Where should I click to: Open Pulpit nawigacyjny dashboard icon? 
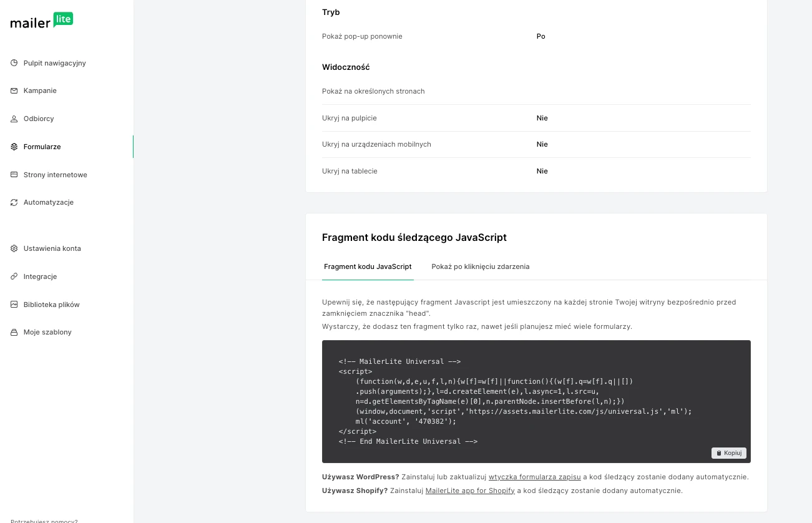pos(14,63)
